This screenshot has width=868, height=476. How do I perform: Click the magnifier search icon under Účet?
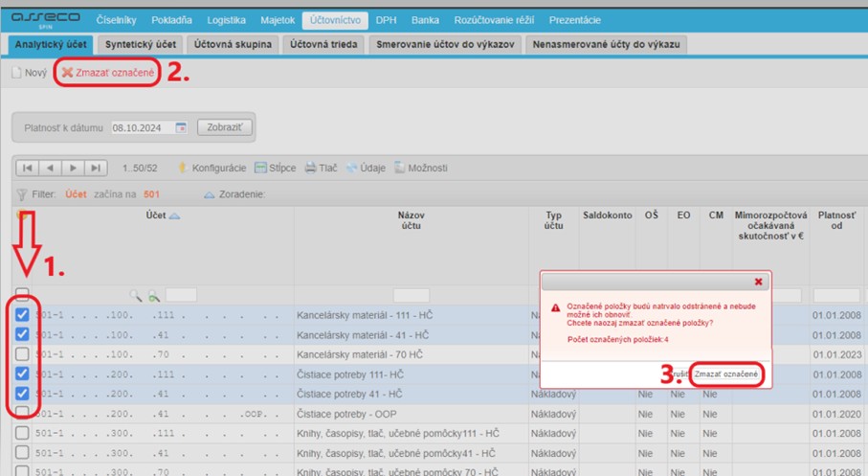[137, 296]
